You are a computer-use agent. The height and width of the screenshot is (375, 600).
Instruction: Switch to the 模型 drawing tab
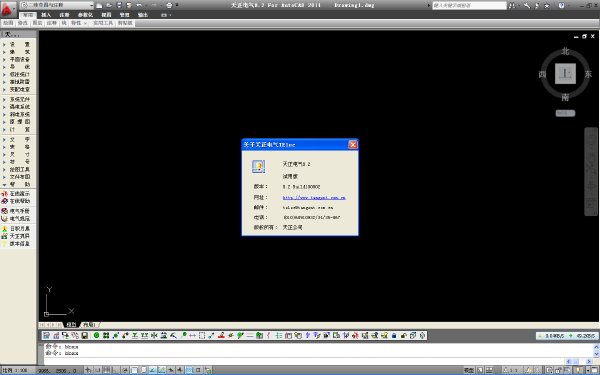pyautogui.click(x=71, y=325)
